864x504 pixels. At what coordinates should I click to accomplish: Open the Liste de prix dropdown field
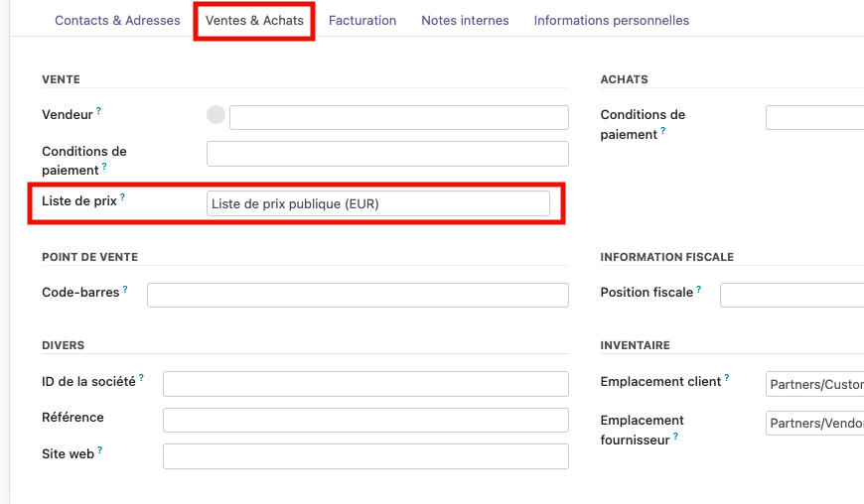pyautogui.click(x=377, y=203)
